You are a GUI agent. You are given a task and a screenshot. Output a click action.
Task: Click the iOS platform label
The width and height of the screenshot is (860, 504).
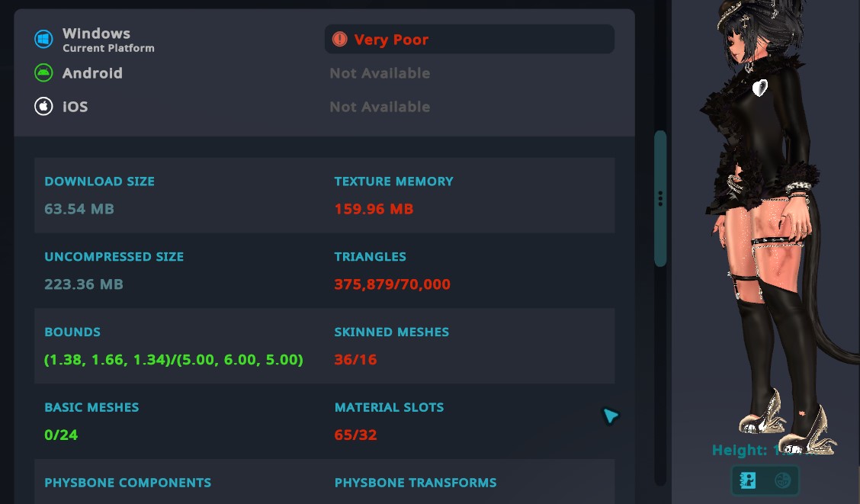(75, 107)
